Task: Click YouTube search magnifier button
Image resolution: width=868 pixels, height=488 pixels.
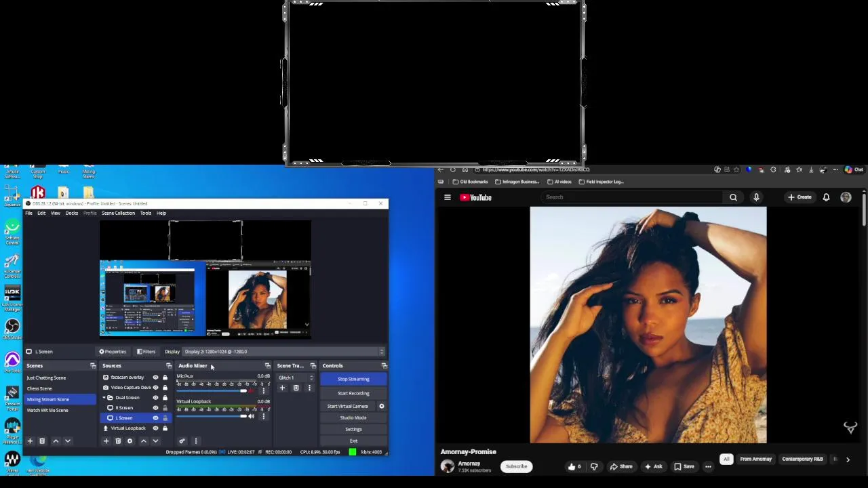Action: [x=733, y=197]
